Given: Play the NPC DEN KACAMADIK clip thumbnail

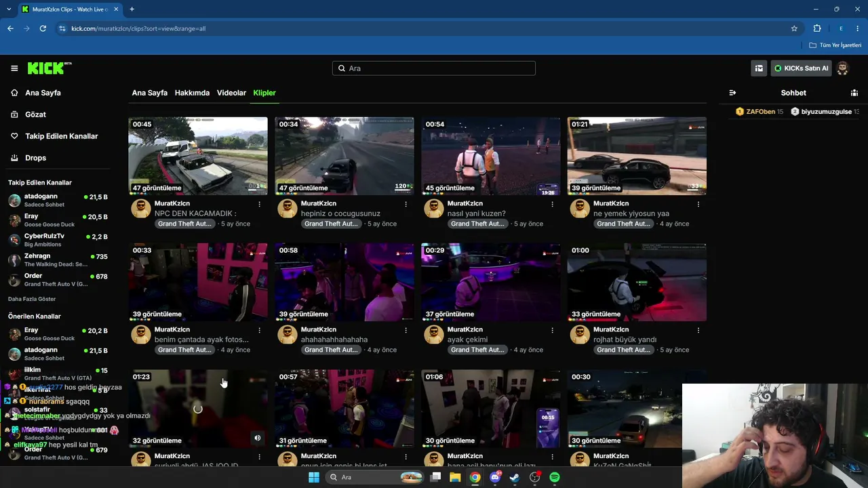Looking at the screenshot, I should [198, 156].
